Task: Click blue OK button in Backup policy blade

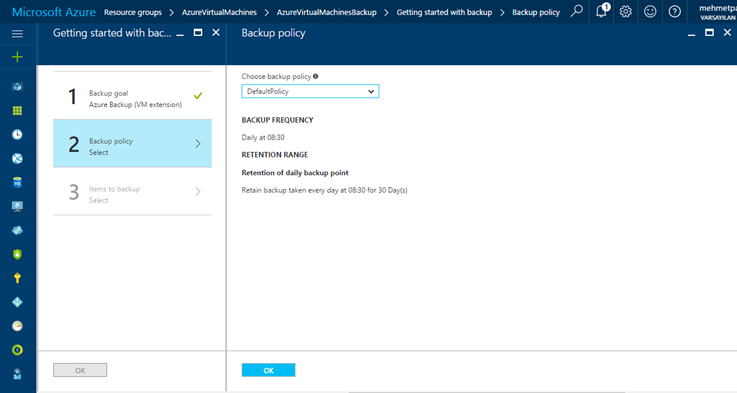Action: 268,370
